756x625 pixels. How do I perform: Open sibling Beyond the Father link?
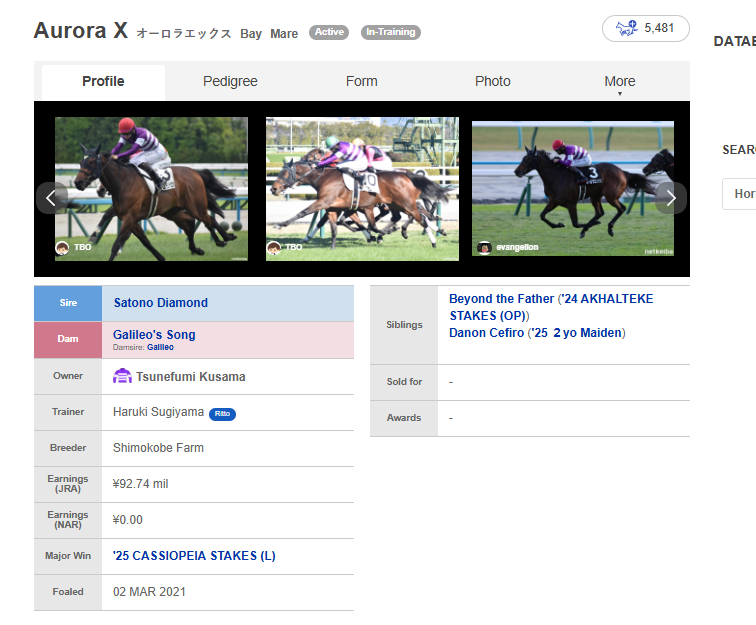point(501,299)
